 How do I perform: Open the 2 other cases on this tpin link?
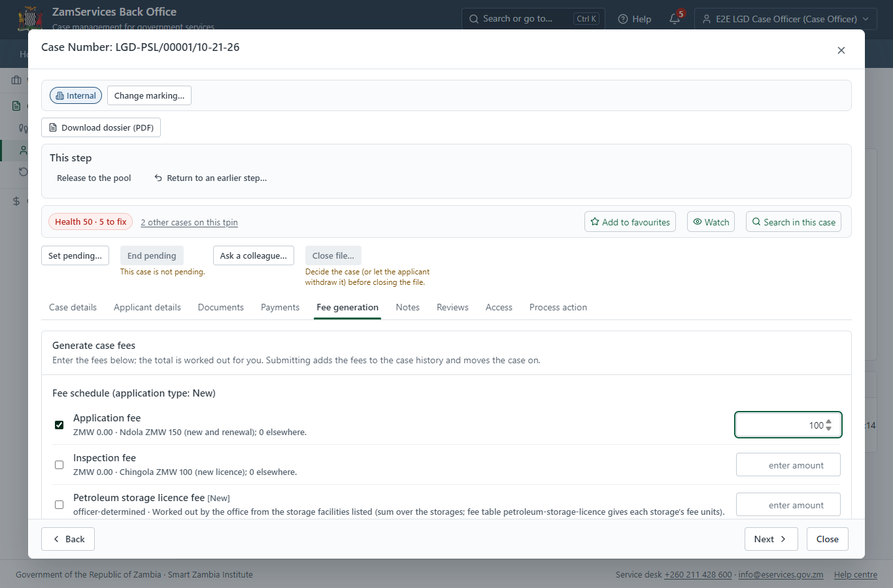pos(189,222)
